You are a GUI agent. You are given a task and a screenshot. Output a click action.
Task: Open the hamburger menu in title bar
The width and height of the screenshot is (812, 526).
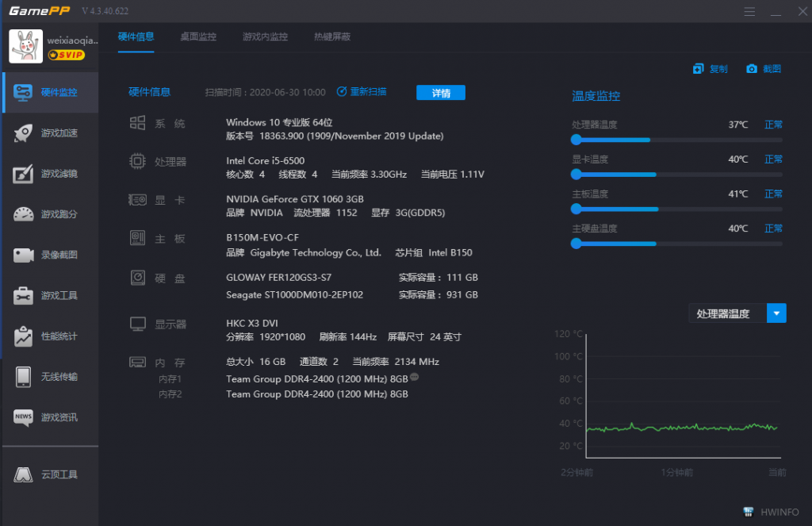click(x=749, y=11)
